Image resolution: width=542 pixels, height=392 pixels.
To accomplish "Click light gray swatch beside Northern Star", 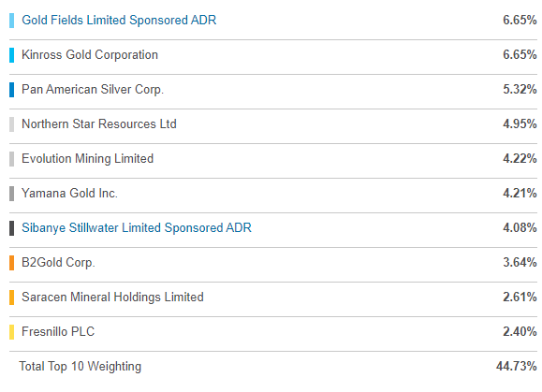I will [12, 124].
